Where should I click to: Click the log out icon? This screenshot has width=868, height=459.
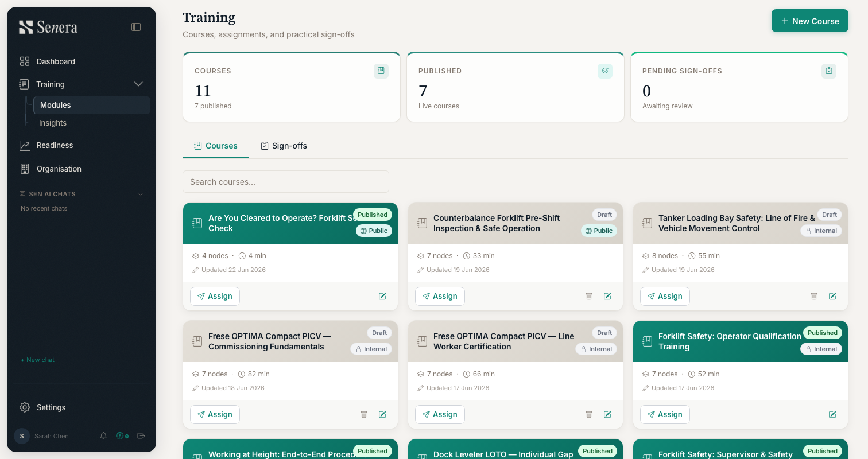click(141, 436)
